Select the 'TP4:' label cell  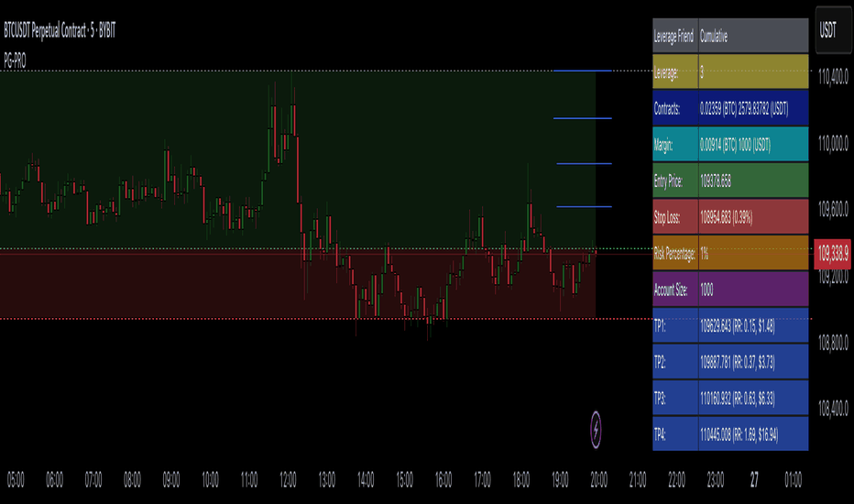[x=675, y=433]
